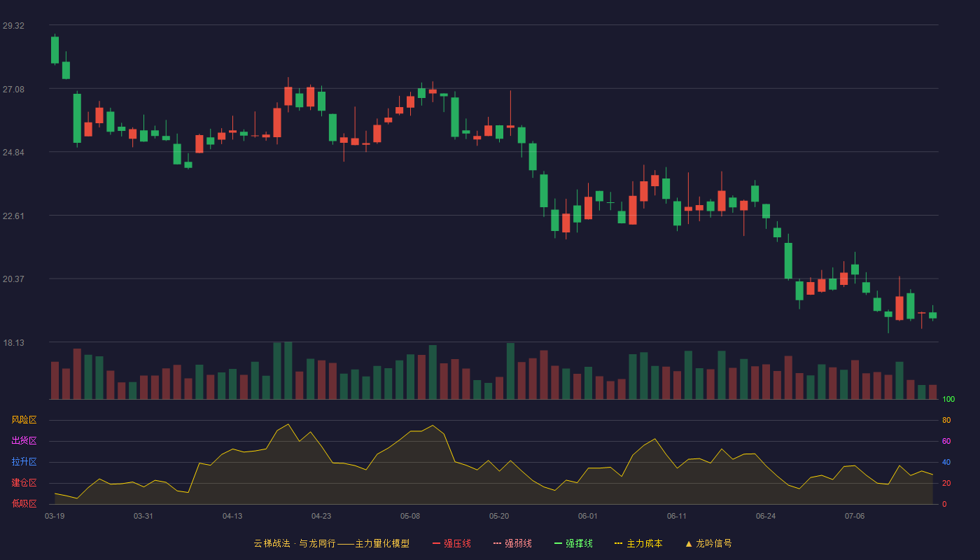Select the 风险区 zone label
This screenshot has height=560, width=980.
click(24, 420)
